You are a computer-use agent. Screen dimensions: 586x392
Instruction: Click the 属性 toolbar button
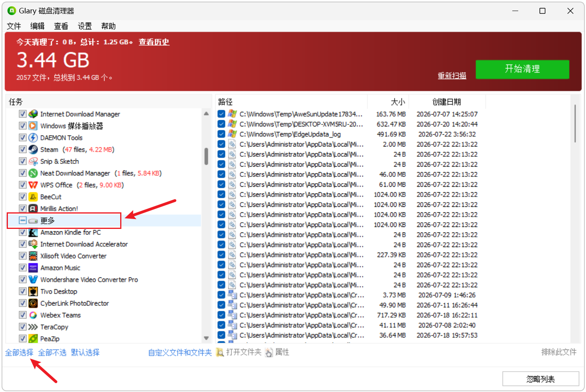pos(277,352)
